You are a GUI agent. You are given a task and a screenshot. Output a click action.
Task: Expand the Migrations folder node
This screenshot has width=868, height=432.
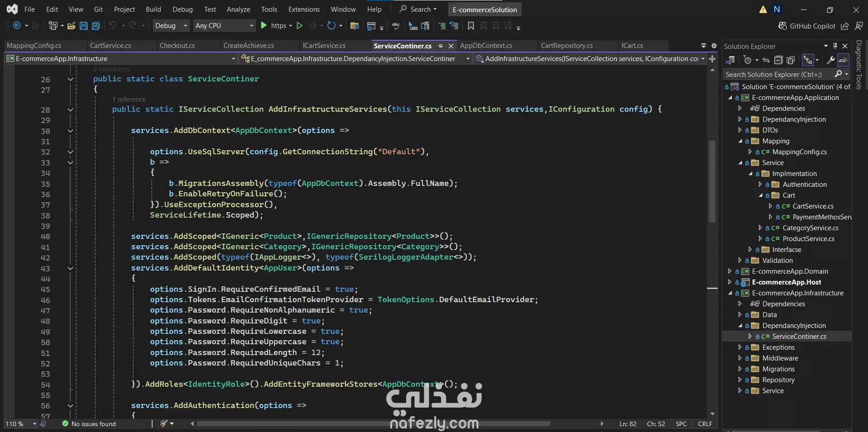(740, 369)
